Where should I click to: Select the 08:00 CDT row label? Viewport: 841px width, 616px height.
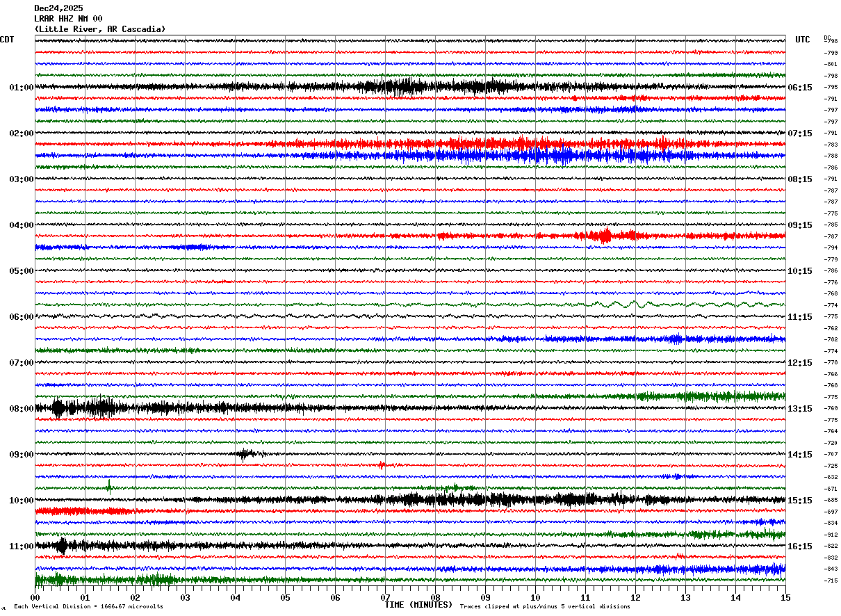click(x=22, y=409)
